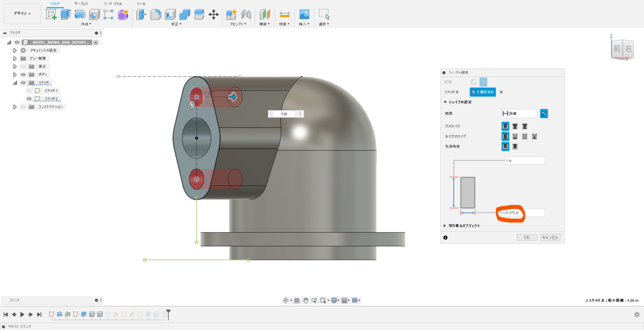This screenshot has width=644, height=330.
Task: Select the Pan hand tool
Action: [x=305, y=300]
